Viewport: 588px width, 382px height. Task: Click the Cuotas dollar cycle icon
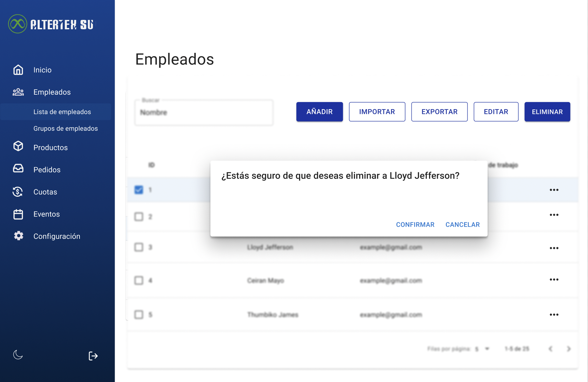[x=18, y=192]
